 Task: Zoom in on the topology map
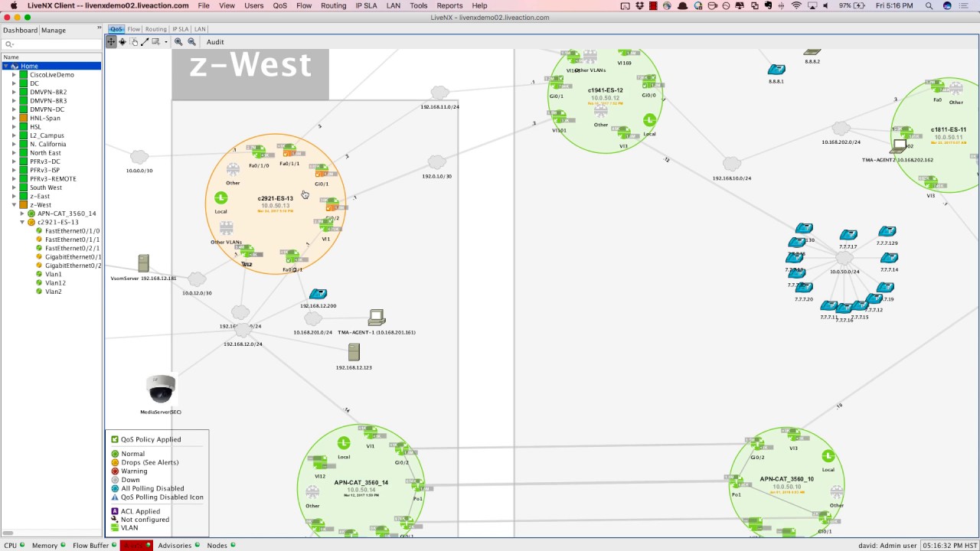178,42
